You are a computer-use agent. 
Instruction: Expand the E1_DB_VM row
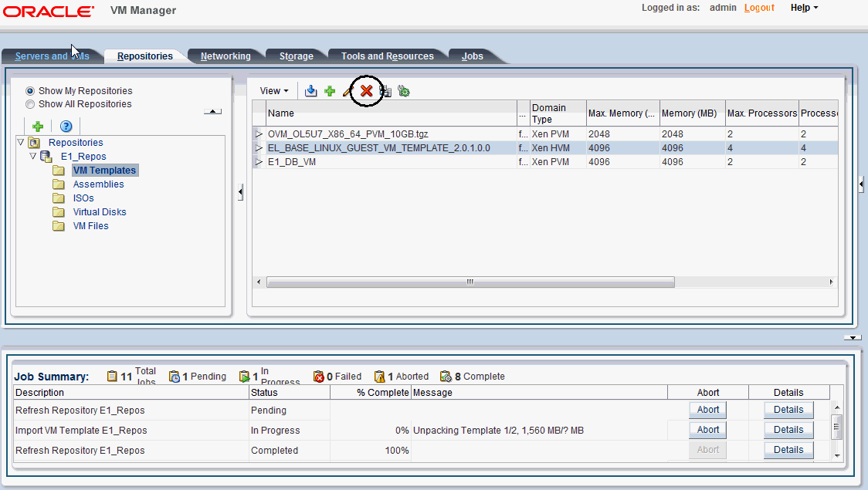coord(259,161)
